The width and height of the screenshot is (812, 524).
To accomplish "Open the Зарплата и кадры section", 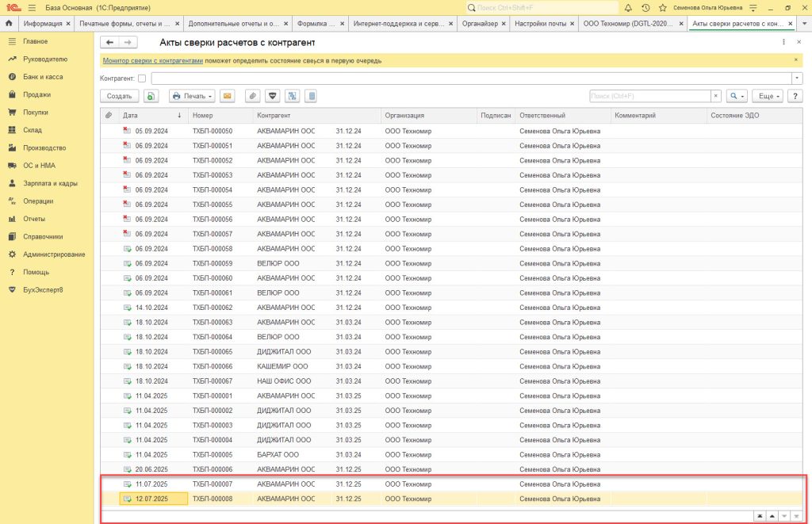I will (50, 183).
